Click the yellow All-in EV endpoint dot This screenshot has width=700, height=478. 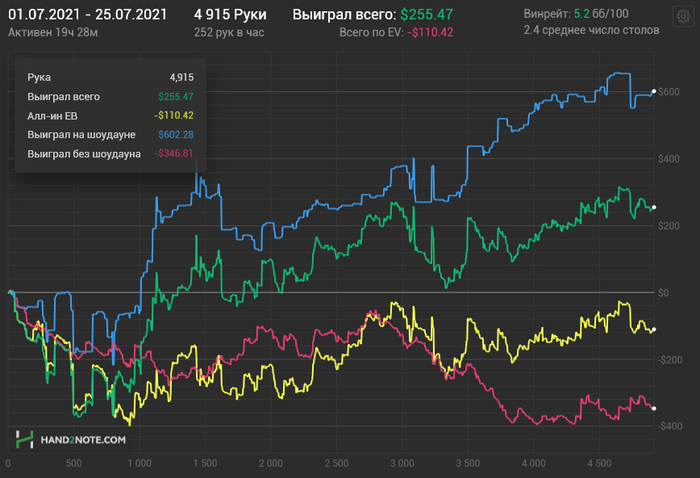[654, 330]
